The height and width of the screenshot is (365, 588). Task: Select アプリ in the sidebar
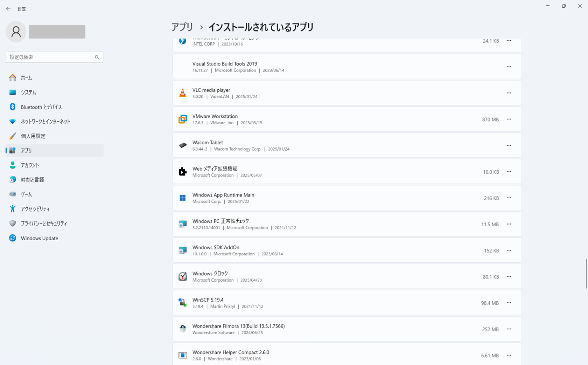[55, 151]
